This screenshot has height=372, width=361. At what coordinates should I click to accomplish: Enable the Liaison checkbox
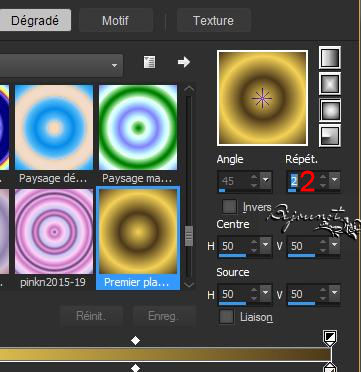click(x=227, y=317)
